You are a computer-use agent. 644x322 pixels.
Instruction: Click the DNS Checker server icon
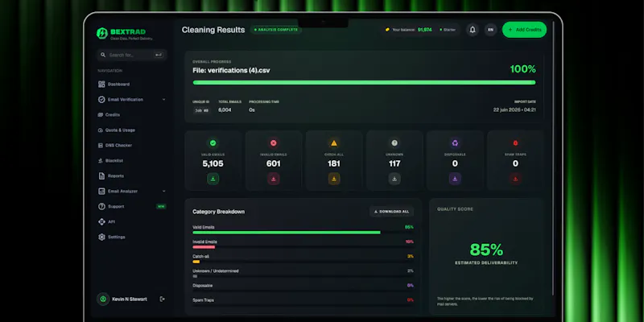click(100, 146)
